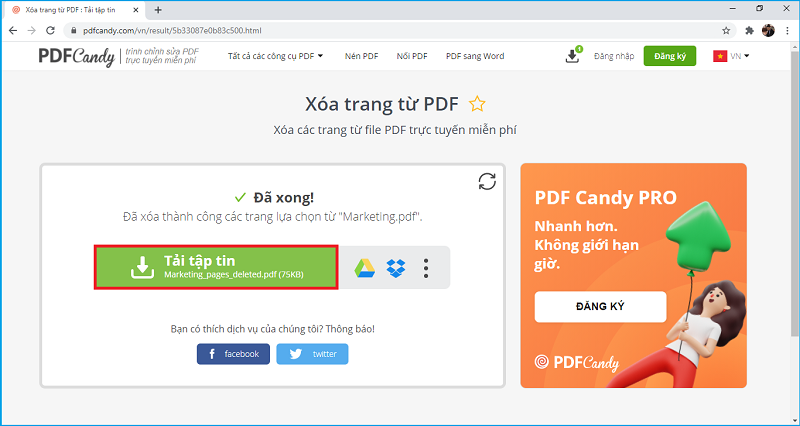The height and width of the screenshot is (426, 800).
Task: Open the VN language dropdown
Action: point(731,56)
